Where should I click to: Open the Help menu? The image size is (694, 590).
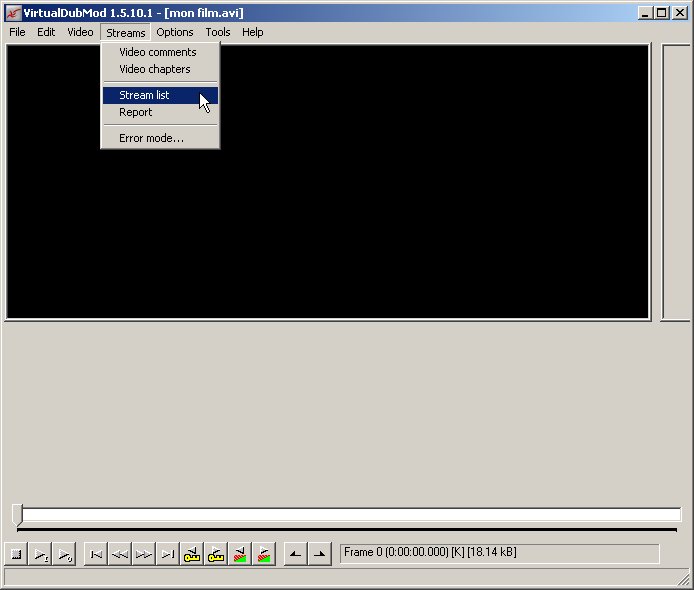(253, 32)
